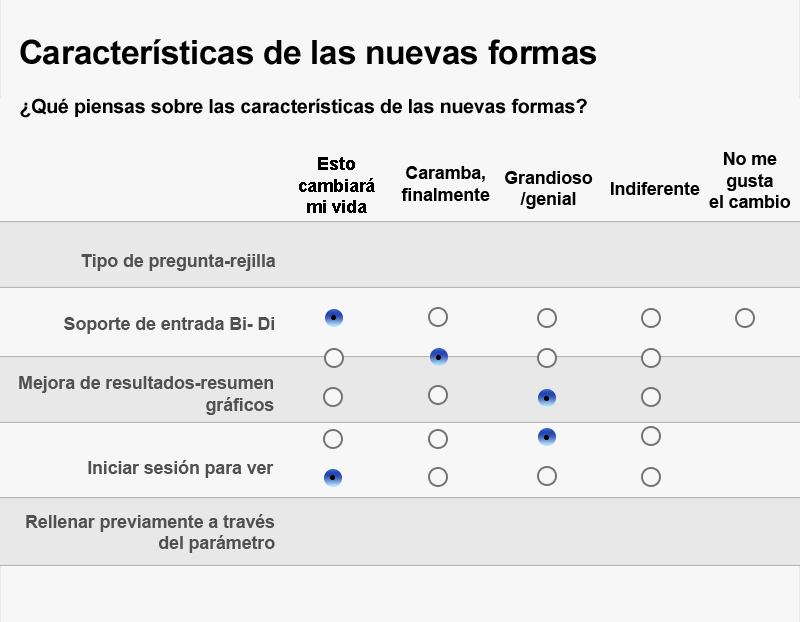Select "Caramba, finalmente" for Mejora de resultados
This screenshot has width=800, height=622.
coord(437,395)
